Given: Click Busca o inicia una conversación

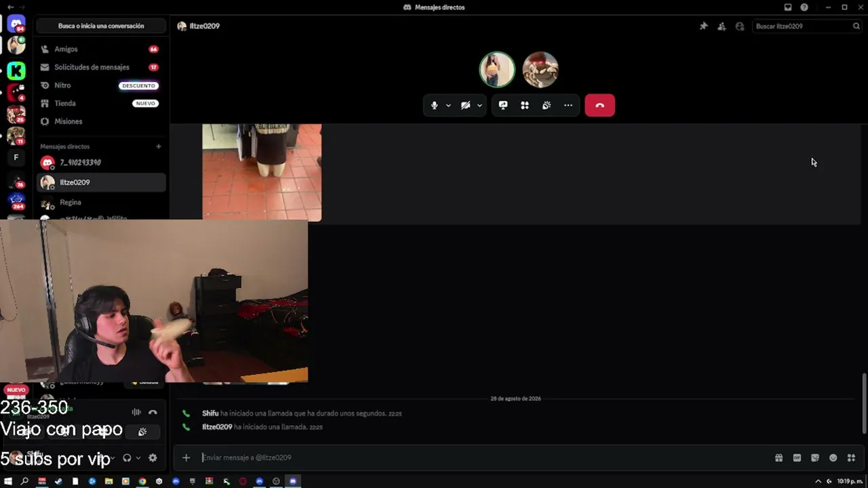Looking at the screenshot, I should [101, 26].
